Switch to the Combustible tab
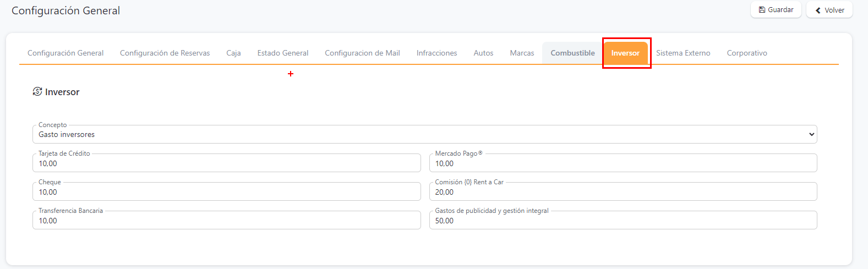The height and width of the screenshot is (269, 868). (572, 53)
